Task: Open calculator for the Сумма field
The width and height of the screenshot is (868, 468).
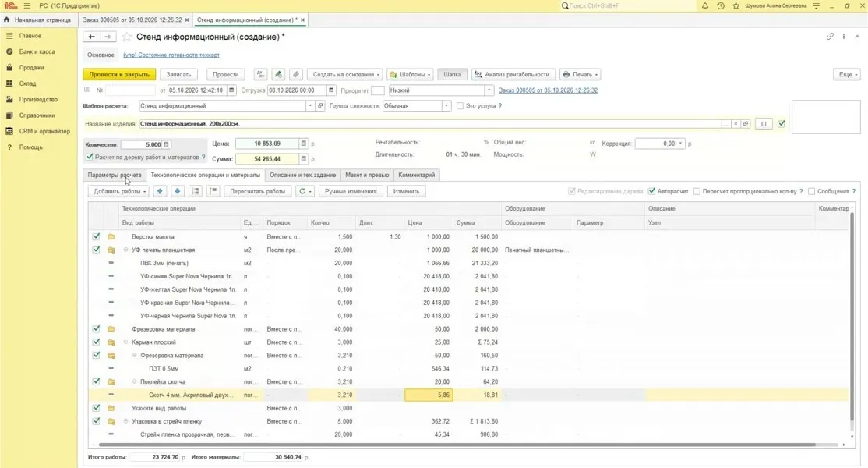Action: [x=303, y=159]
